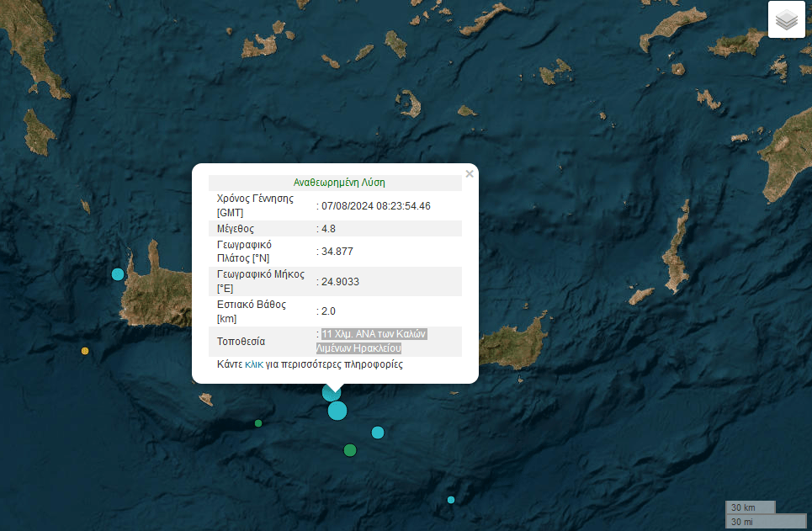812x531 pixels.
Task: Click the longitude value 24.9033
Action: [340, 282]
